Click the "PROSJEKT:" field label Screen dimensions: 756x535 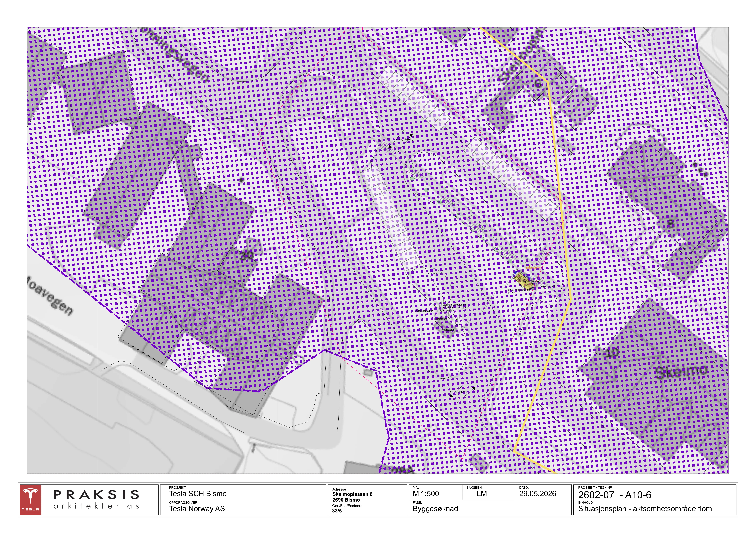tap(178, 488)
